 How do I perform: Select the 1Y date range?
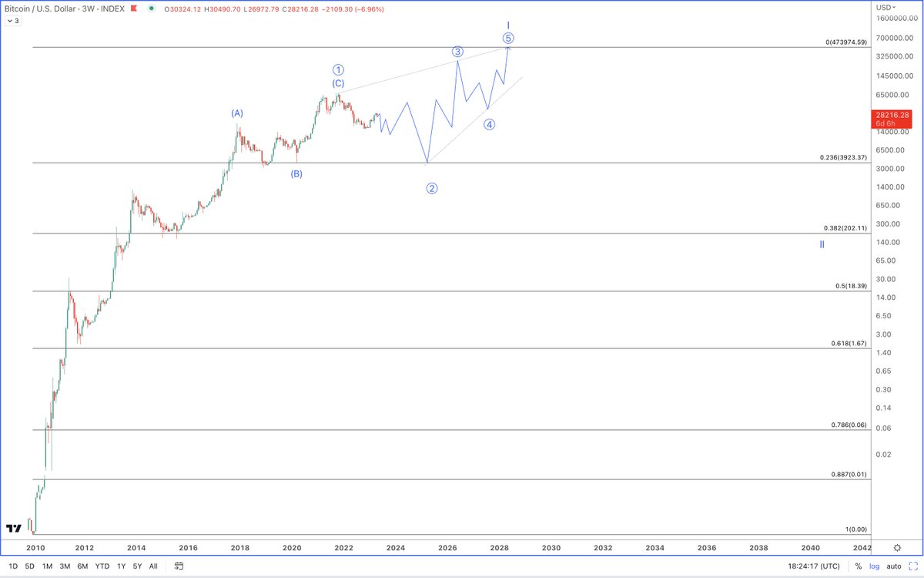pyautogui.click(x=120, y=566)
